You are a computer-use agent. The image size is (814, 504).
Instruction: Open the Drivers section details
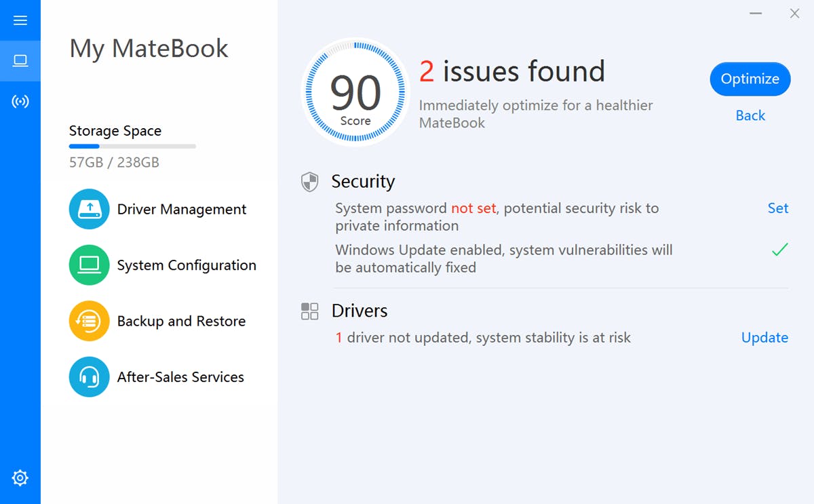point(360,311)
